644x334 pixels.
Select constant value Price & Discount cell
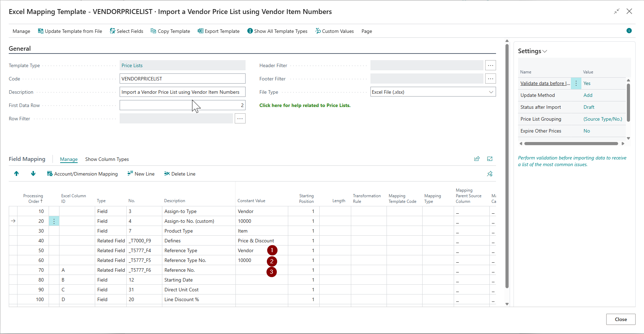(262, 241)
